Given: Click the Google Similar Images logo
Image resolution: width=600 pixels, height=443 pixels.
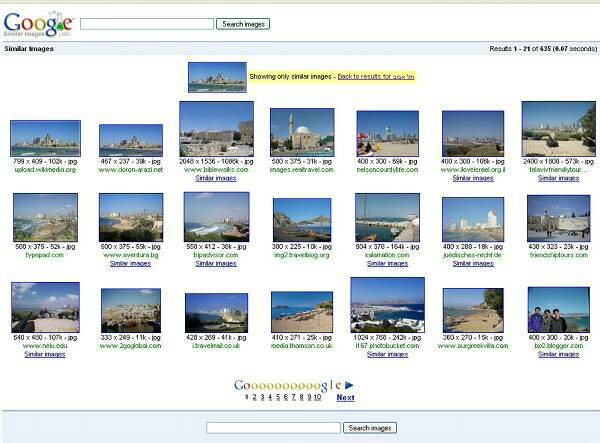Looking at the screenshot, I should pyautogui.click(x=38, y=24).
